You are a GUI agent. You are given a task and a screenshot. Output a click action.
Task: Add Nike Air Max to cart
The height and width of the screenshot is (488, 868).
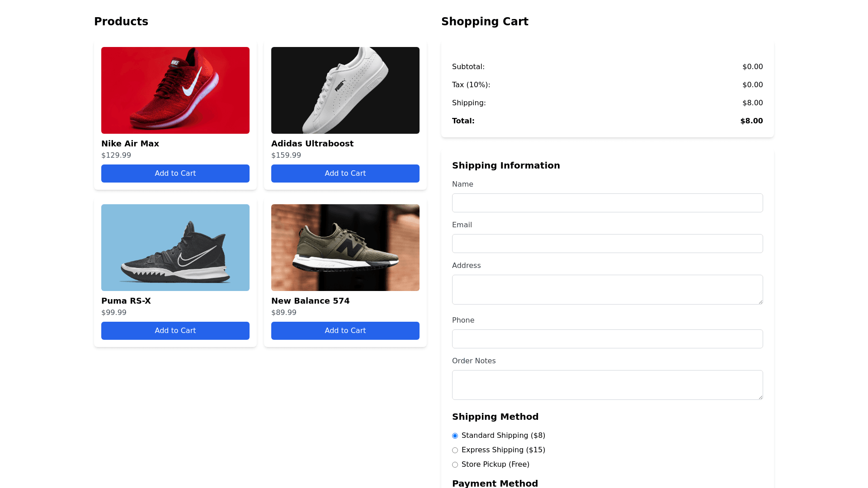tap(175, 174)
